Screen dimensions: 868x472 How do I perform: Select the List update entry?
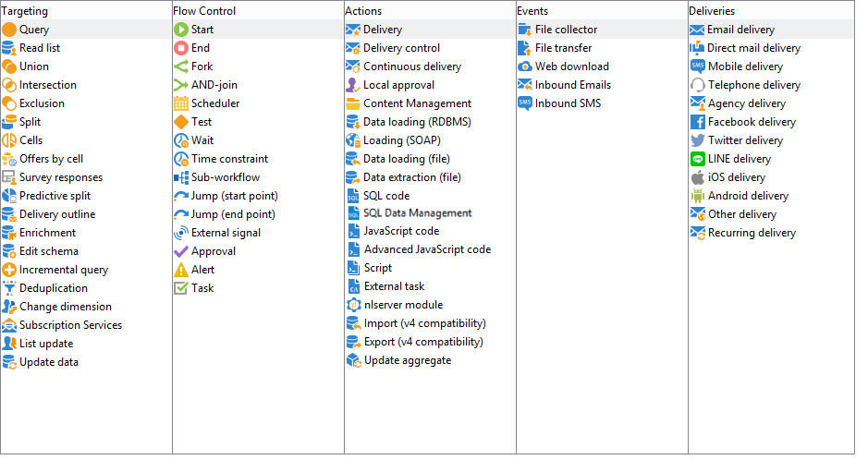click(x=46, y=344)
